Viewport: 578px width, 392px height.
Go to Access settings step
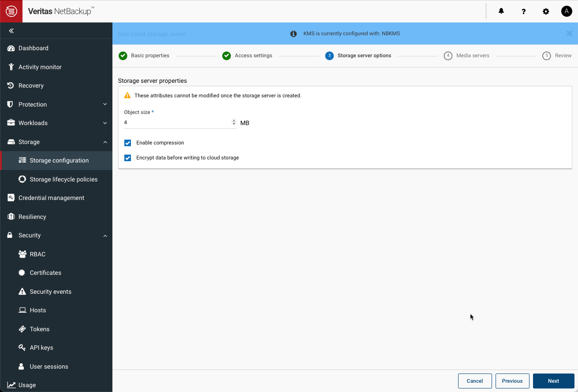247,56
